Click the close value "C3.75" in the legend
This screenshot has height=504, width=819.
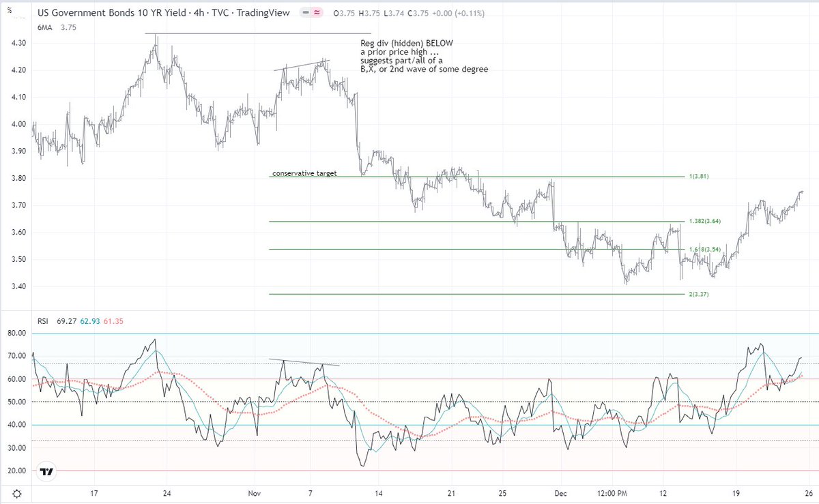(x=420, y=12)
